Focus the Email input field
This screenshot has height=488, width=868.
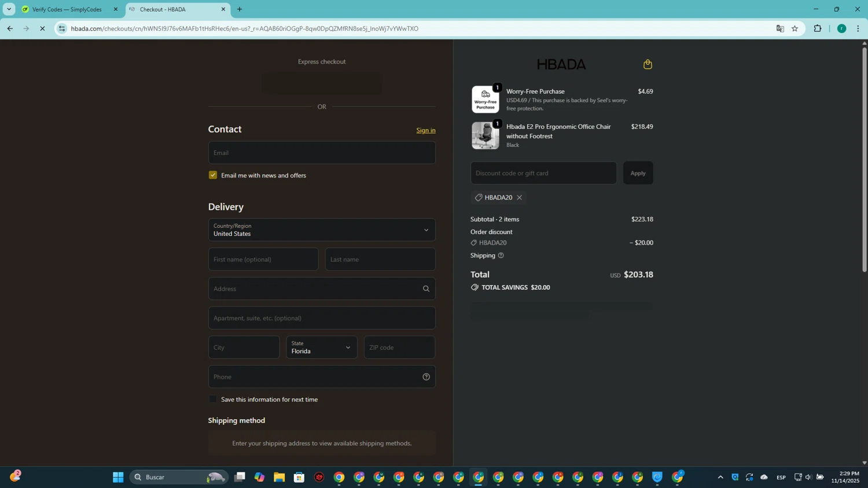pyautogui.click(x=322, y=153)
